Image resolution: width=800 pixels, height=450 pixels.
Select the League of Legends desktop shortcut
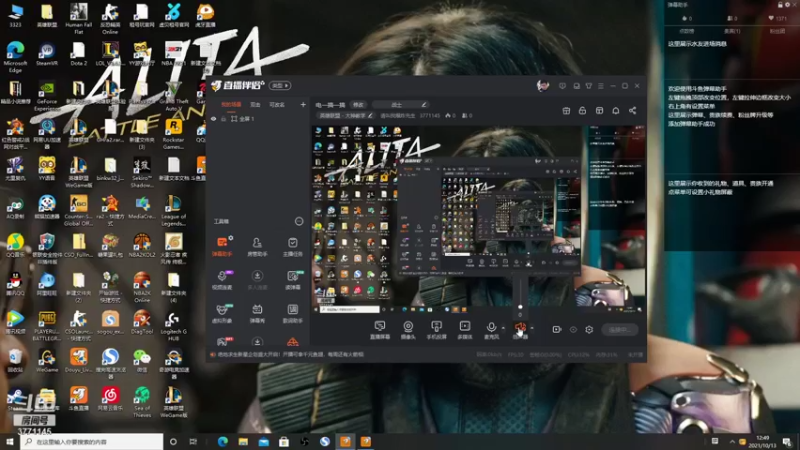(173, 210)
